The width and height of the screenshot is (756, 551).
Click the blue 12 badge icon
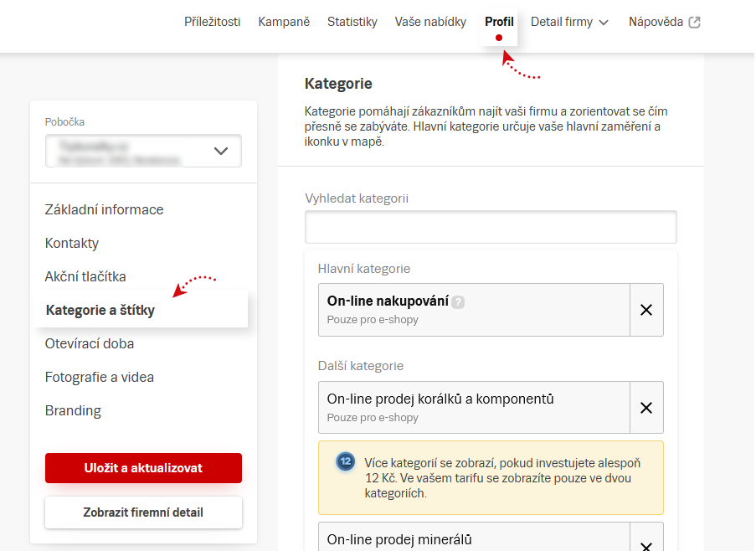[x=345, y=462]
